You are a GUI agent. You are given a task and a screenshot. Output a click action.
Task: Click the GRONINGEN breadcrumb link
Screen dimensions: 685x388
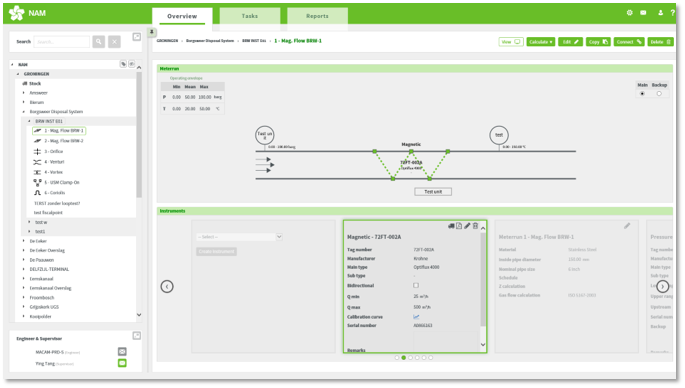point(167,41)
